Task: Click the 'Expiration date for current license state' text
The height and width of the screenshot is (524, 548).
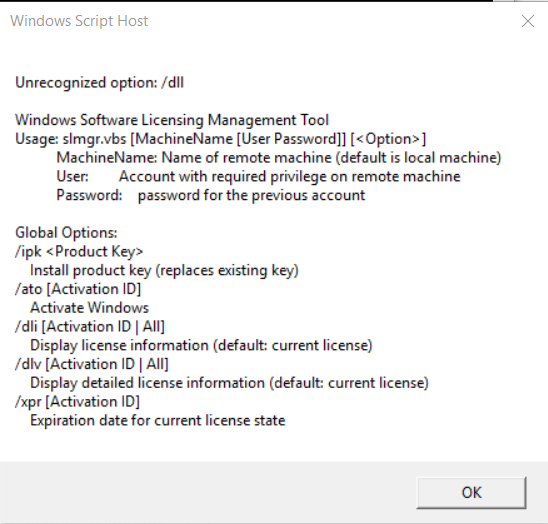Action: (x=158, y=421)
